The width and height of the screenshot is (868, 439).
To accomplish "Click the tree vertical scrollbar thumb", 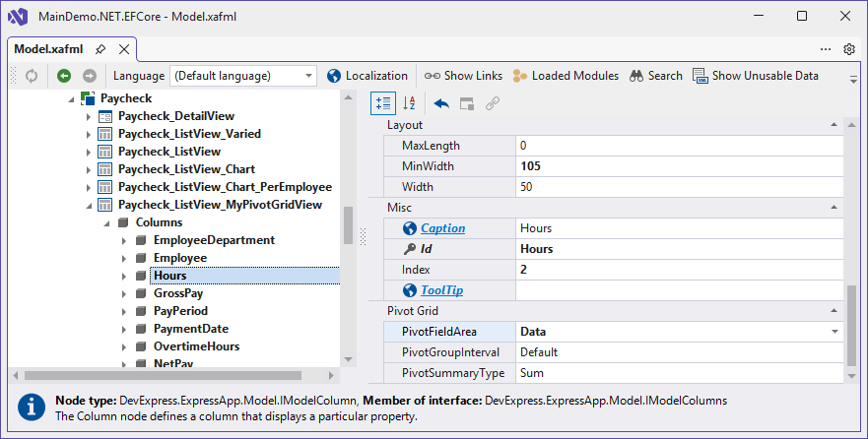I will 348,225.
